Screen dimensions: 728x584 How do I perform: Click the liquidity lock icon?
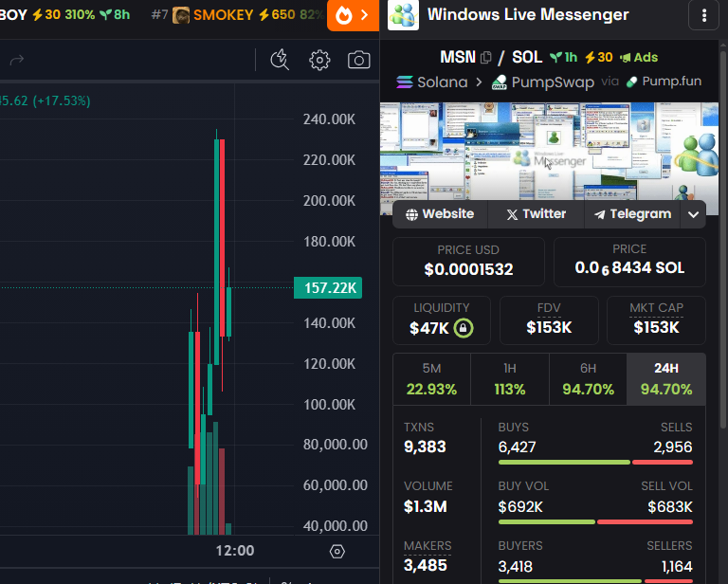click(x=463, y=328)
